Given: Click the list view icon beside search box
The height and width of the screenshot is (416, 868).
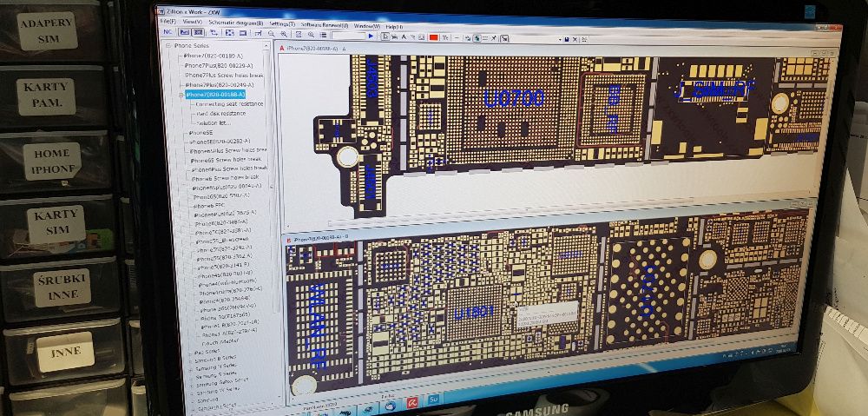Looking at the screenshot, I should point(323,35).
